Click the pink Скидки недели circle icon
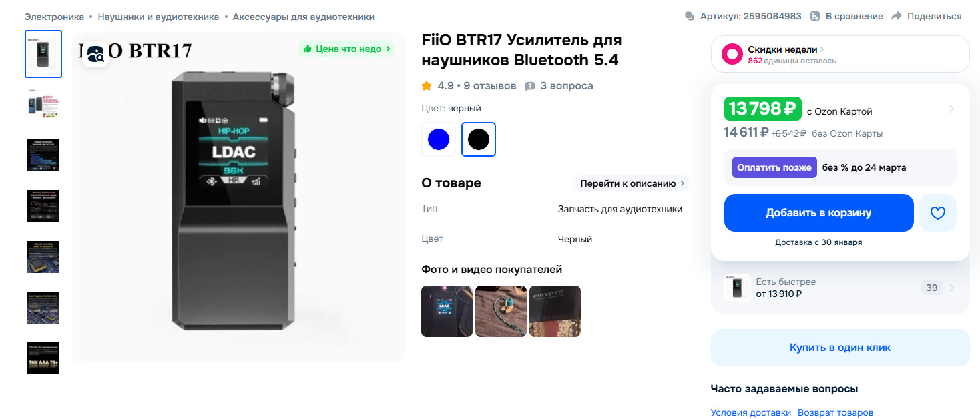This screenshot has height=419, width=980. (x=732, y=54)
